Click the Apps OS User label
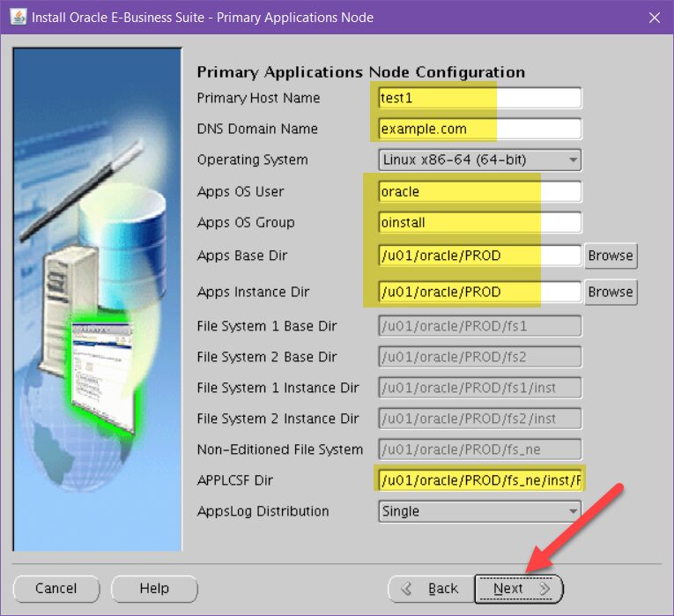Screen dimensions: 674x616 (241, 192)
